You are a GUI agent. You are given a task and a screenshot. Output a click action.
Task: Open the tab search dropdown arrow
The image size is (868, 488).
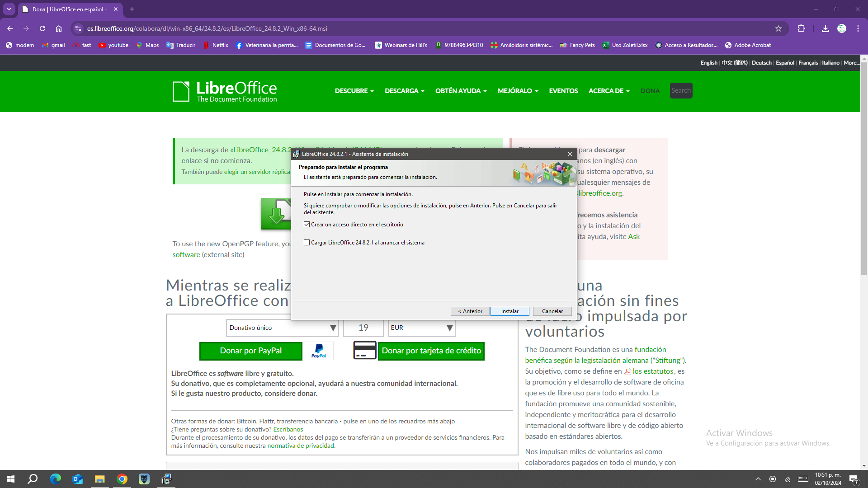click(x=9, y=9)
